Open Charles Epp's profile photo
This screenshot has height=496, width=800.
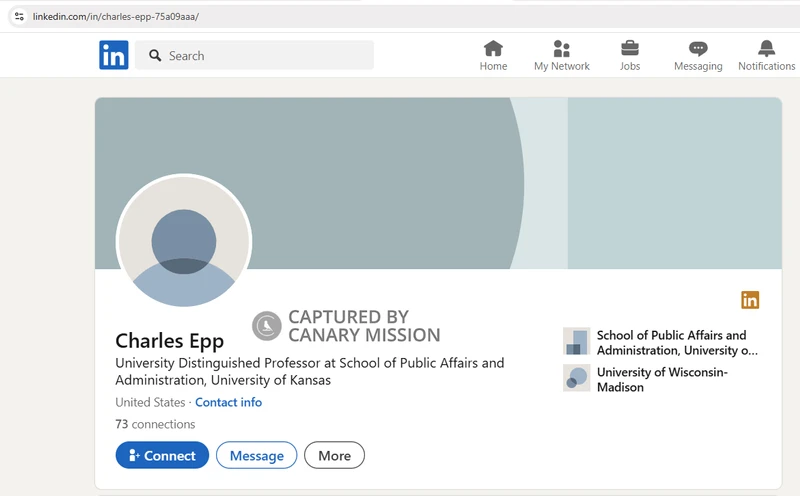184,241
